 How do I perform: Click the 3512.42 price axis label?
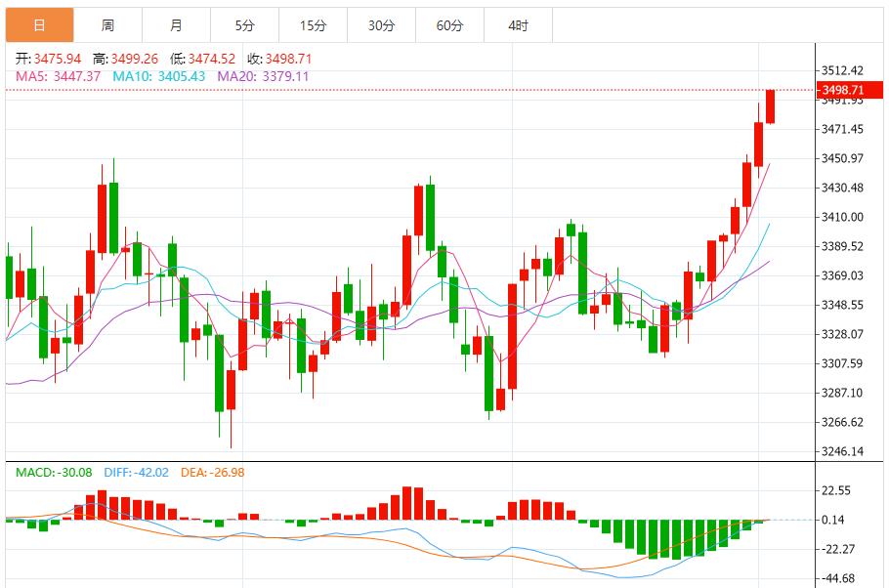click(x=842, y=70)
